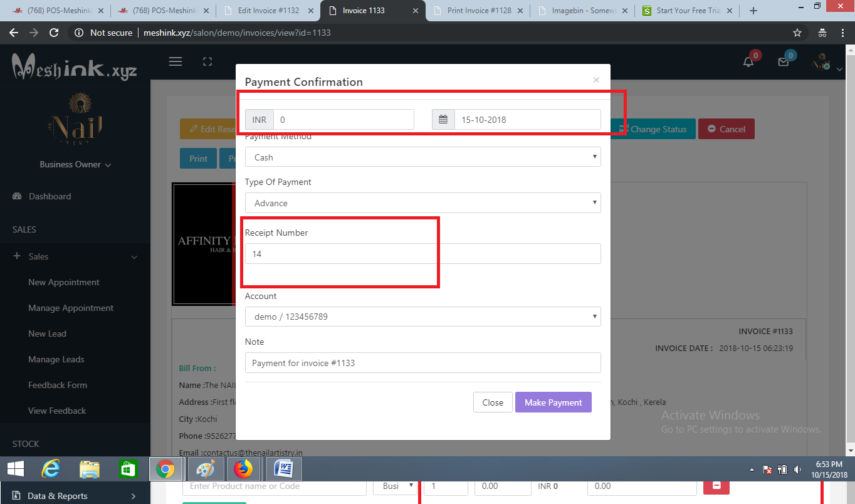
Task: Open the incognito profile icon
Action: pos(822,33)
